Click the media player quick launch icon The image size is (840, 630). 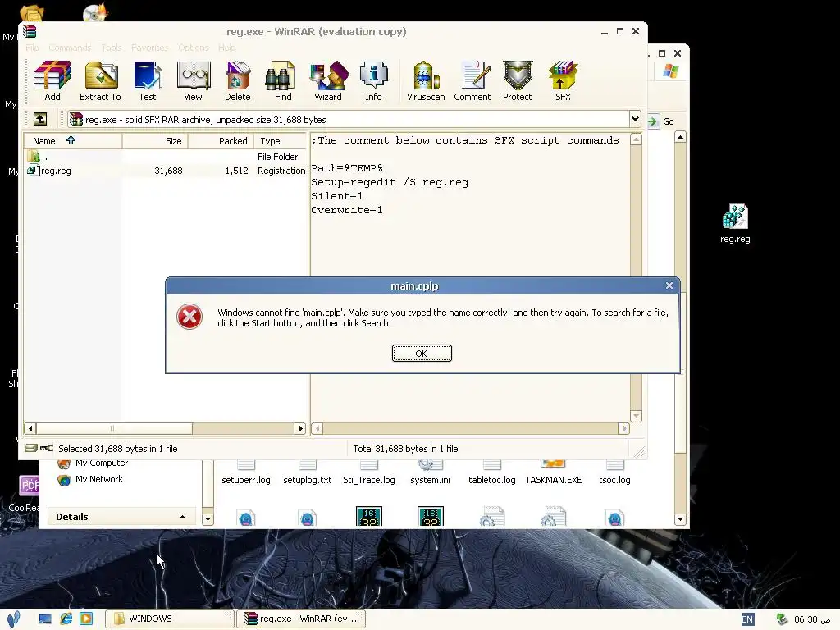tap(85, 619)
